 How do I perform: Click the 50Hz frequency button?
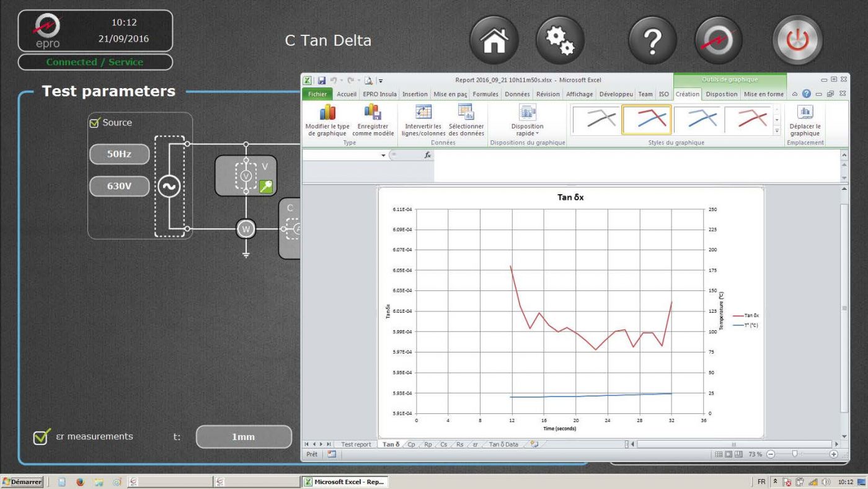click(119, 155)
